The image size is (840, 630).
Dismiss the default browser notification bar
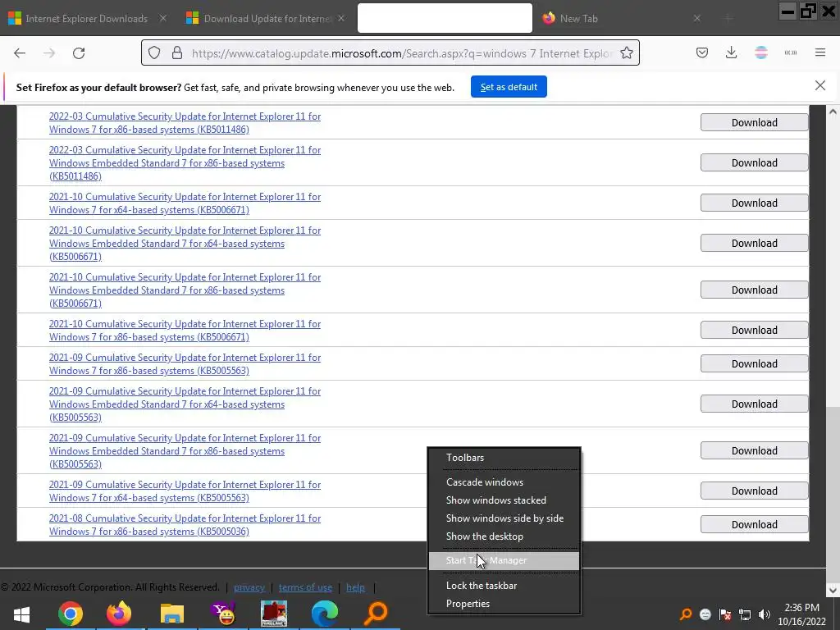coord(819,85)
